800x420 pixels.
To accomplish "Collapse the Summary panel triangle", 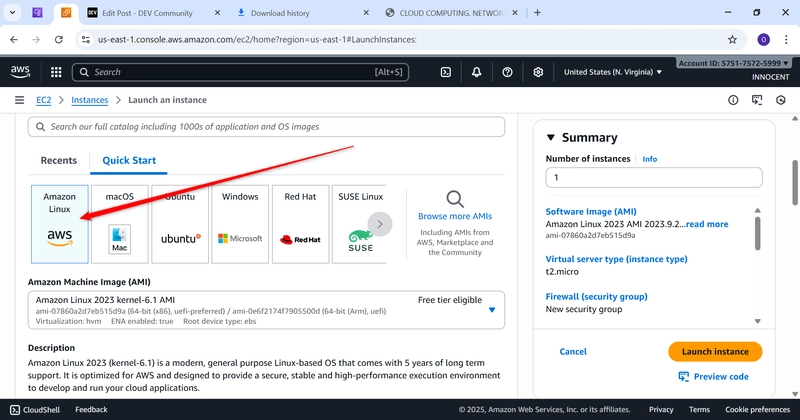I will [x=551, y=138].
